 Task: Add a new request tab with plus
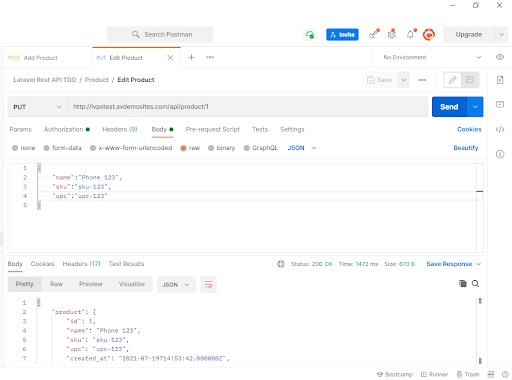click(191, 57)
